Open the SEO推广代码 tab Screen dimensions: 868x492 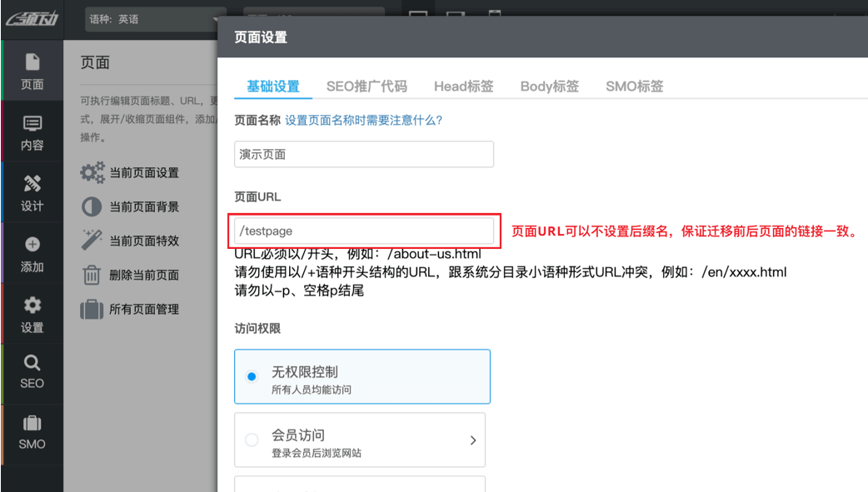(366, 85)
